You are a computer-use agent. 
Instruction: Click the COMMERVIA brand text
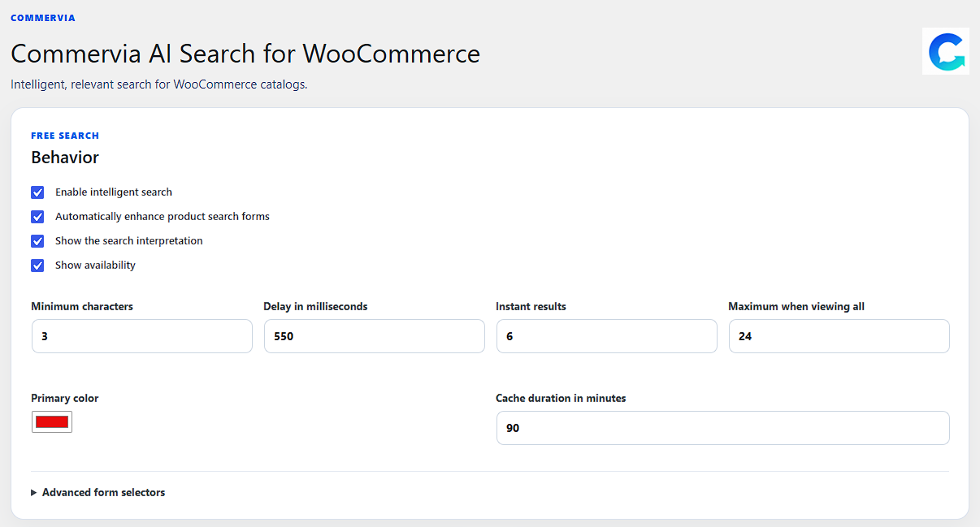[x=43, y=18]
